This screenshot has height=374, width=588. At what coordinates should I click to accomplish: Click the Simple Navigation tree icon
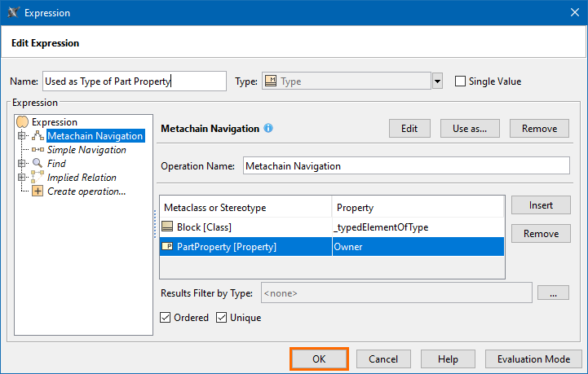[38, 150]
